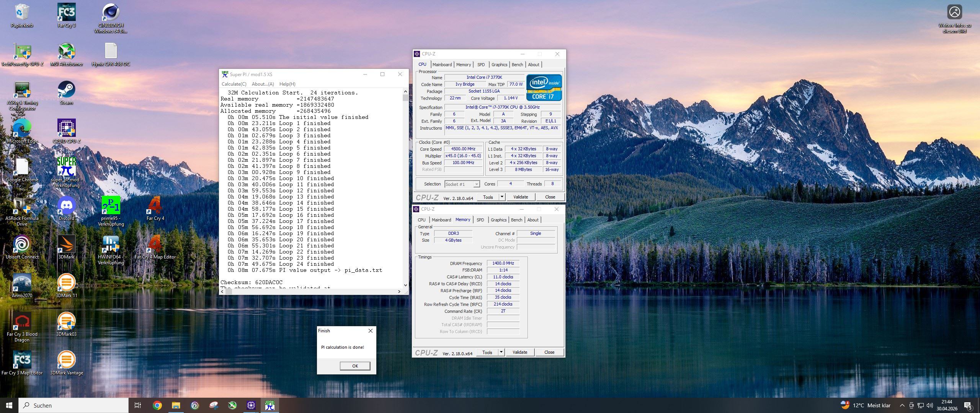The width and height of the screenshot is (980, 413).
Task: Open the volume icon in system tray
Action: [x=929, y=405]
